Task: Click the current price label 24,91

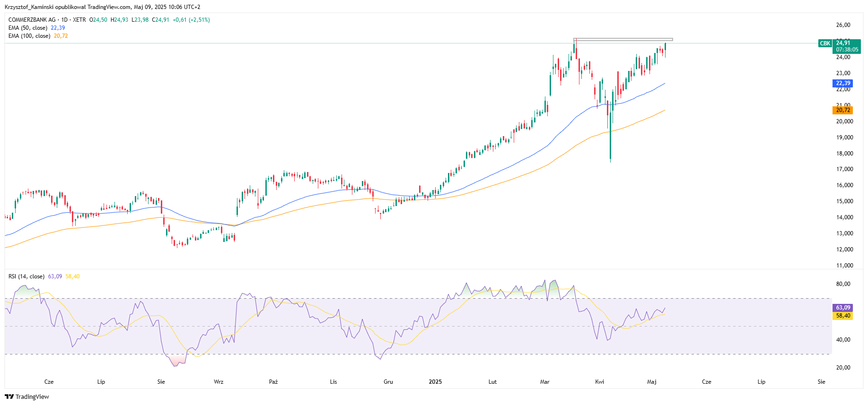Action: click(843, 43)
